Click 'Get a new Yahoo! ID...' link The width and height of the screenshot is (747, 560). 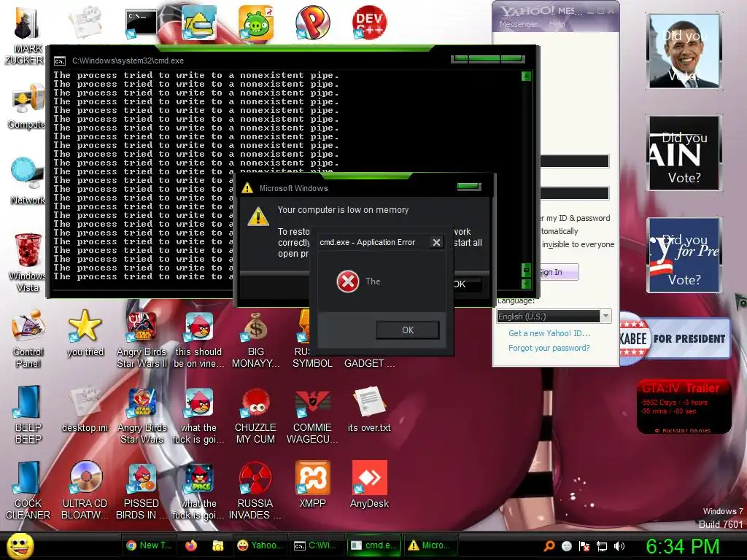click(549, 333)
